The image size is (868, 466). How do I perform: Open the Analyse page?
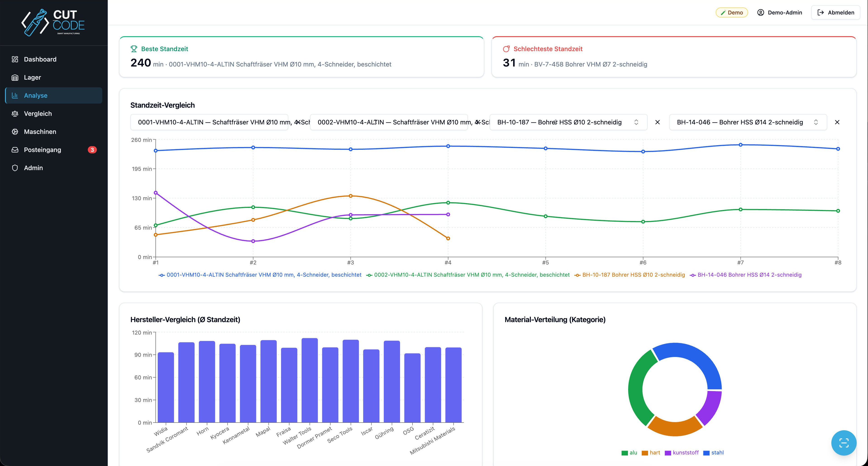54,95
